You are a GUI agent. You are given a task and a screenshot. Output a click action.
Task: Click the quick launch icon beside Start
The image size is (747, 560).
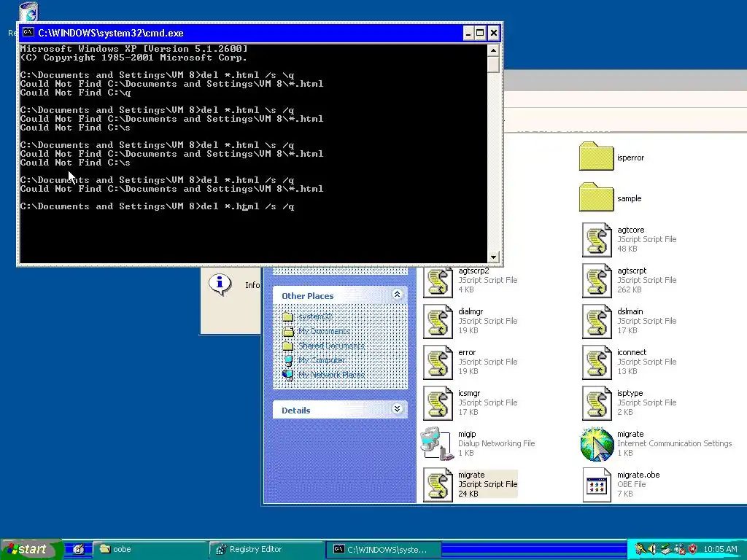pyautogui.click(x=79, y=549)
